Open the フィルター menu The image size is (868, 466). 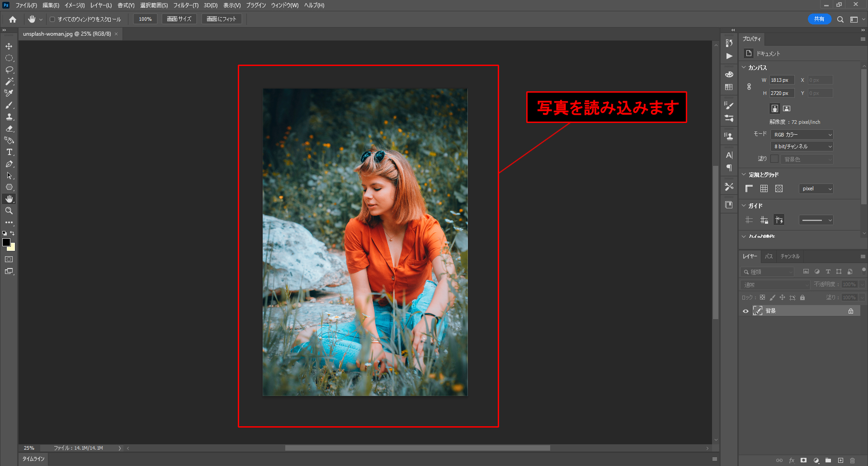pyautogui.click(x=185, y=5)
